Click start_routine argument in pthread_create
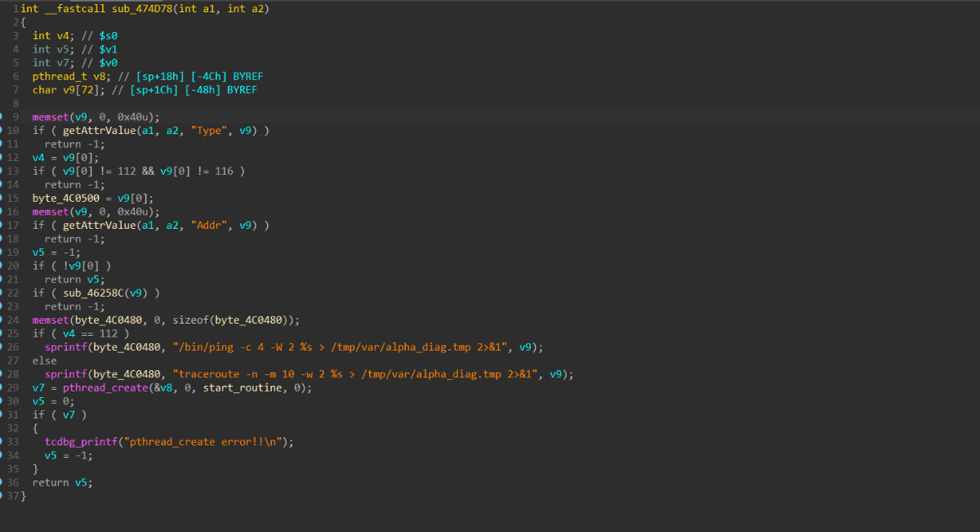The height and width of the screenshot is (532, 980). pyautogui.click(x=243, y=387)
